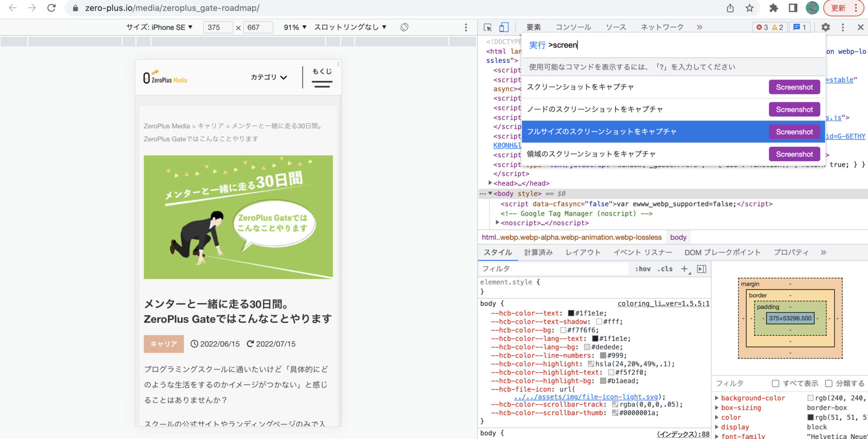
Task: Click the browser back arrow
Action: pos(13,8)
